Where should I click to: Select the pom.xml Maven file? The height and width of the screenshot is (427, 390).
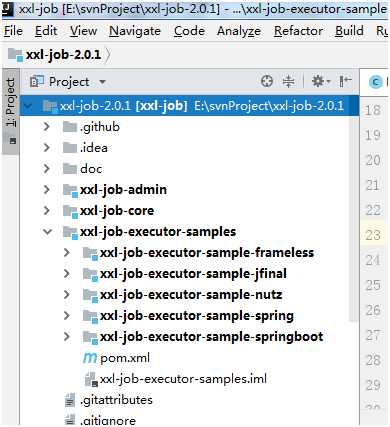click(116, 358)
